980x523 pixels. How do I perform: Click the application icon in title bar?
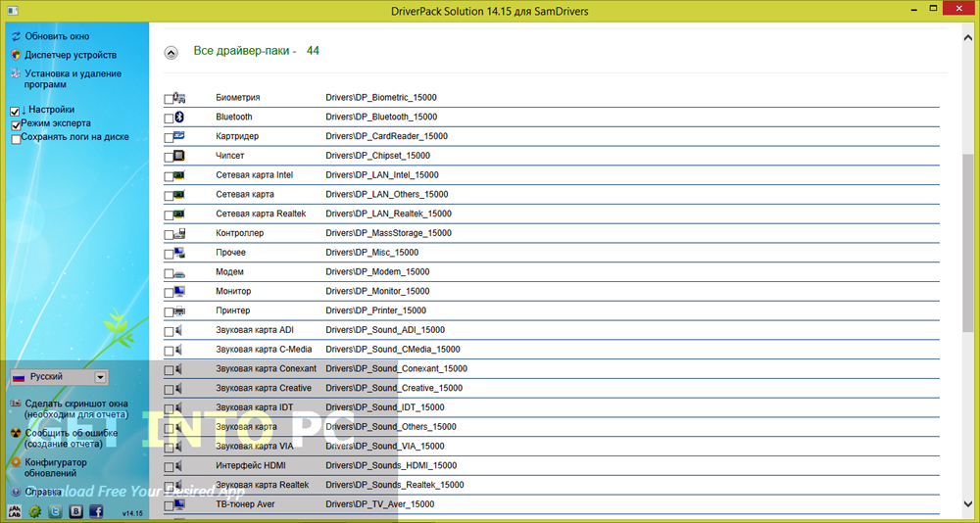(12, 10)
